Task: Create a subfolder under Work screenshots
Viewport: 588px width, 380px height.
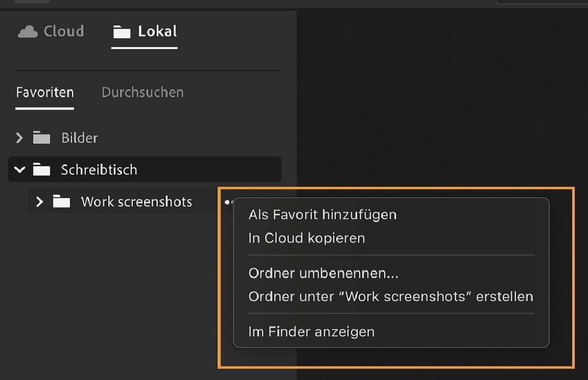Action: pos(391,297)
